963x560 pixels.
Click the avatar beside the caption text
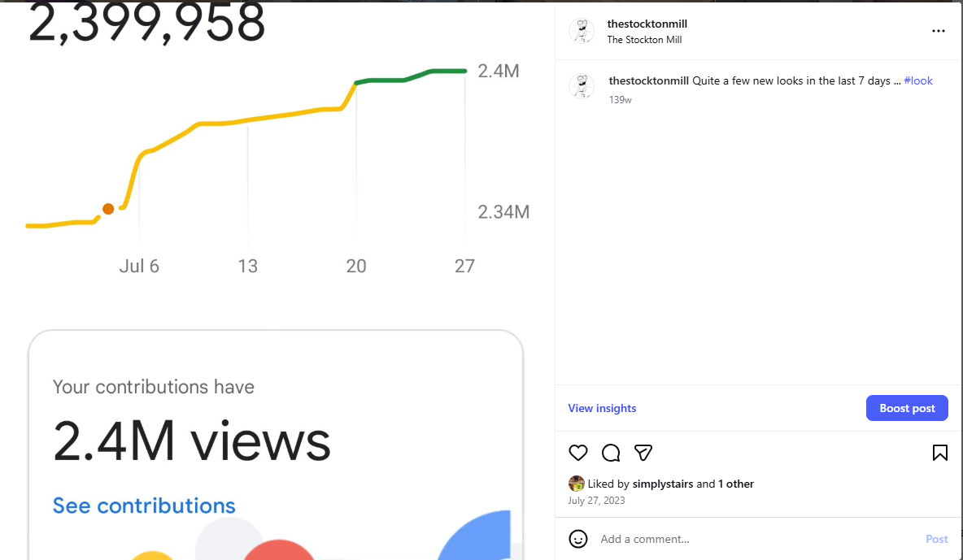pos(582,86)
